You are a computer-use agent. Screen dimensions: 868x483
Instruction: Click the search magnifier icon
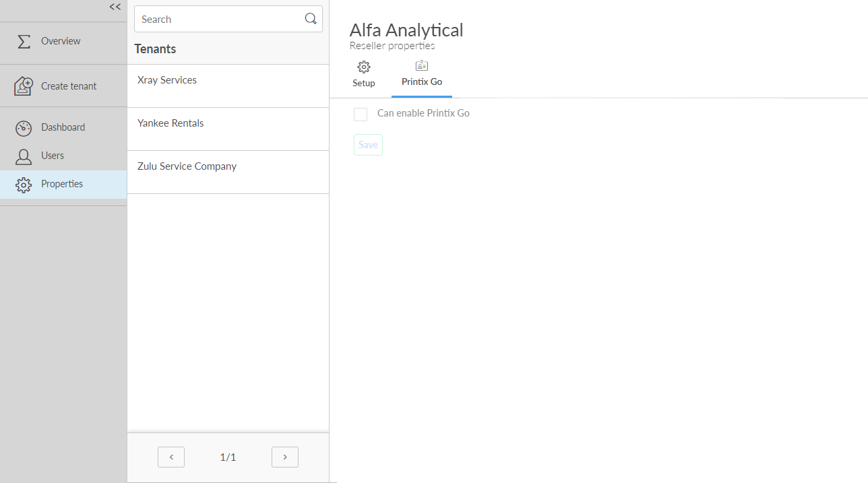click(x=311, y=19)
